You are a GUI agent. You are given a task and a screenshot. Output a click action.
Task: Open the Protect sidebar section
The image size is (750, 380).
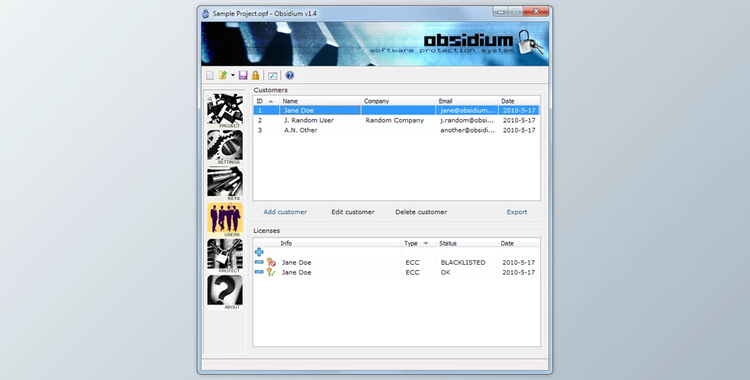tap(225, 256)
